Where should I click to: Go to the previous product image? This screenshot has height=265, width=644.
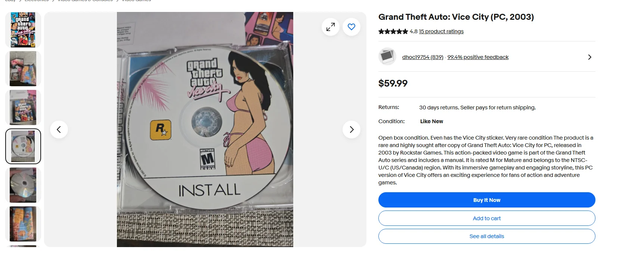click(59, 130)
